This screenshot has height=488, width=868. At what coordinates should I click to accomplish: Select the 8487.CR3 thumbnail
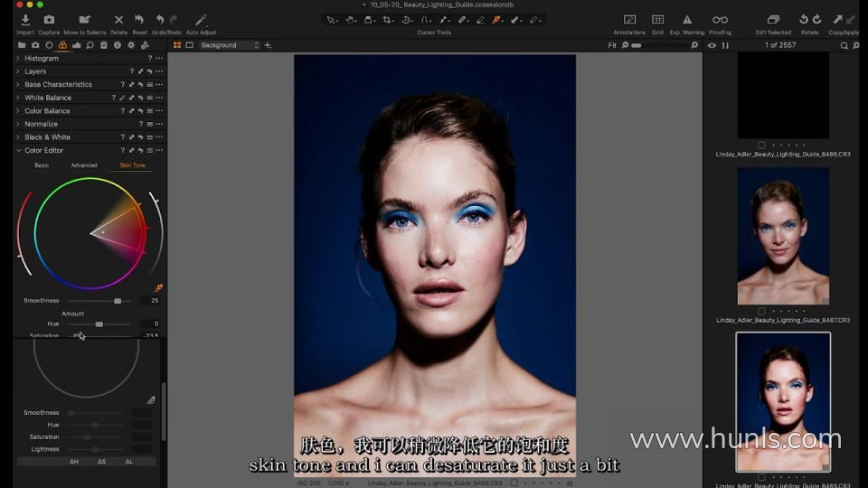click(x=783, y=236)
